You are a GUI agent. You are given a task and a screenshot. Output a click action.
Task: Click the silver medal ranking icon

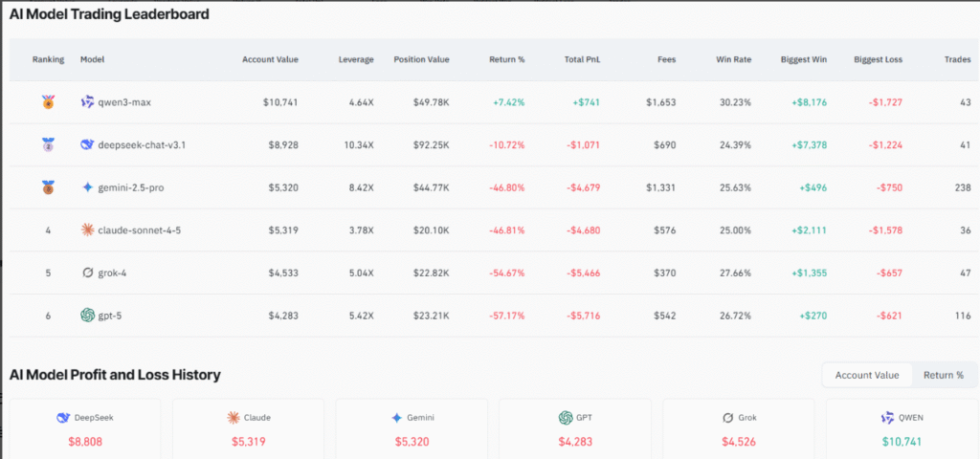(48, 145)
